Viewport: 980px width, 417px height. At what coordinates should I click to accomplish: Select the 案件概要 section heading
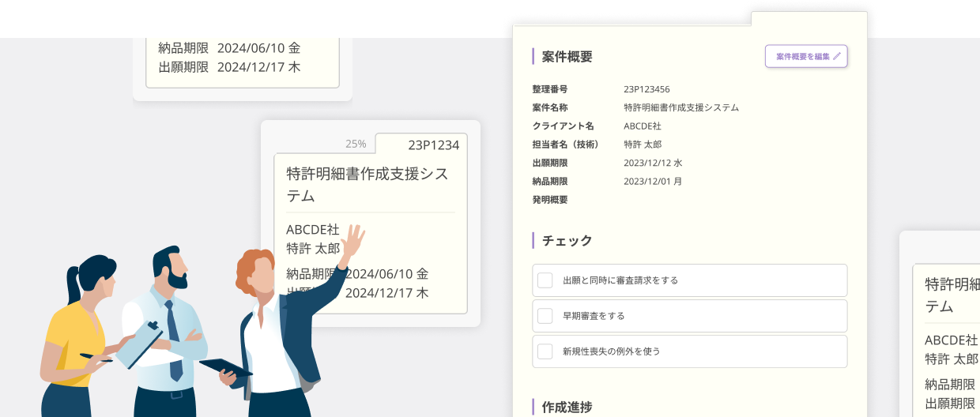coord(567,56)
